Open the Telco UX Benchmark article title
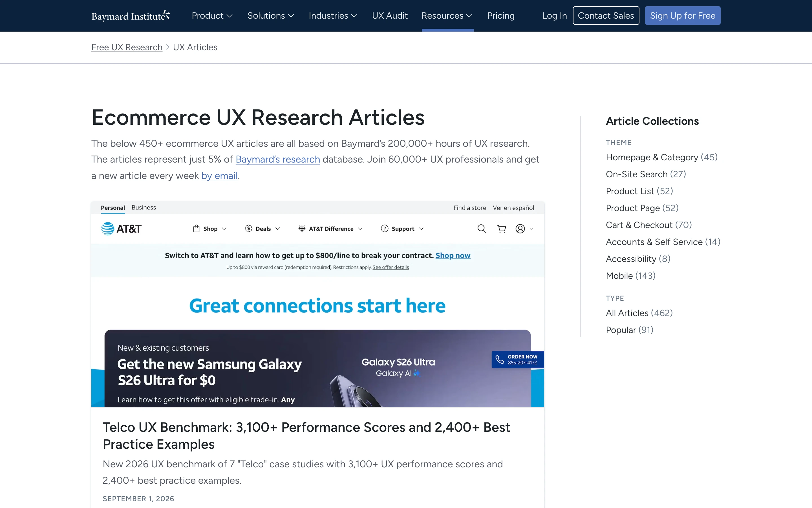Image resolution: width=812 pixels, height=508 pixels. [306, 436]
